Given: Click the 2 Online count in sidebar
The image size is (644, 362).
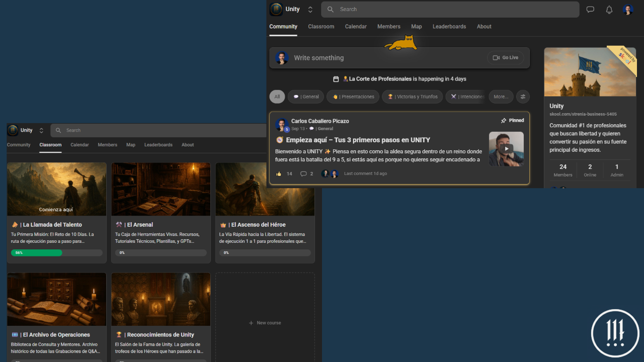Looking at the screenshot, I should click(x=590, y=170).
